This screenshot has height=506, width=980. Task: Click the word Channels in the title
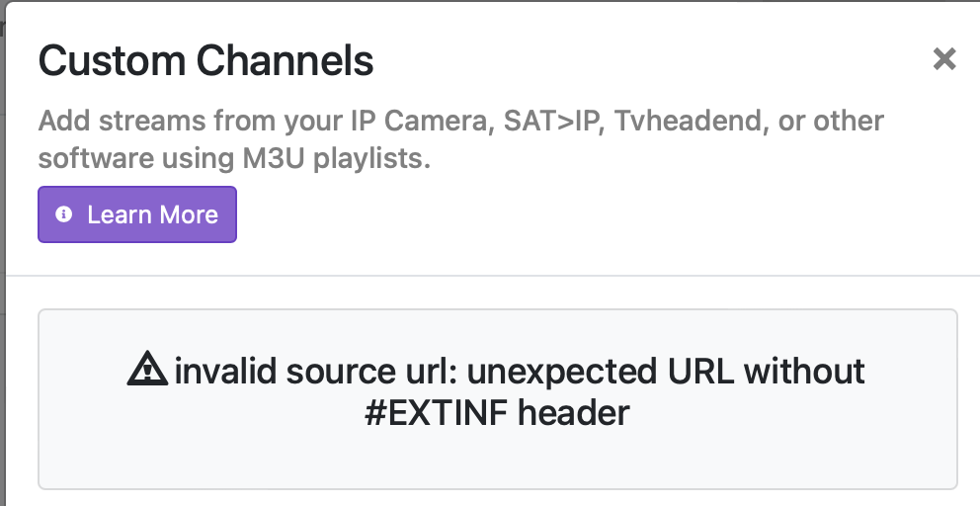click(285, 60)
